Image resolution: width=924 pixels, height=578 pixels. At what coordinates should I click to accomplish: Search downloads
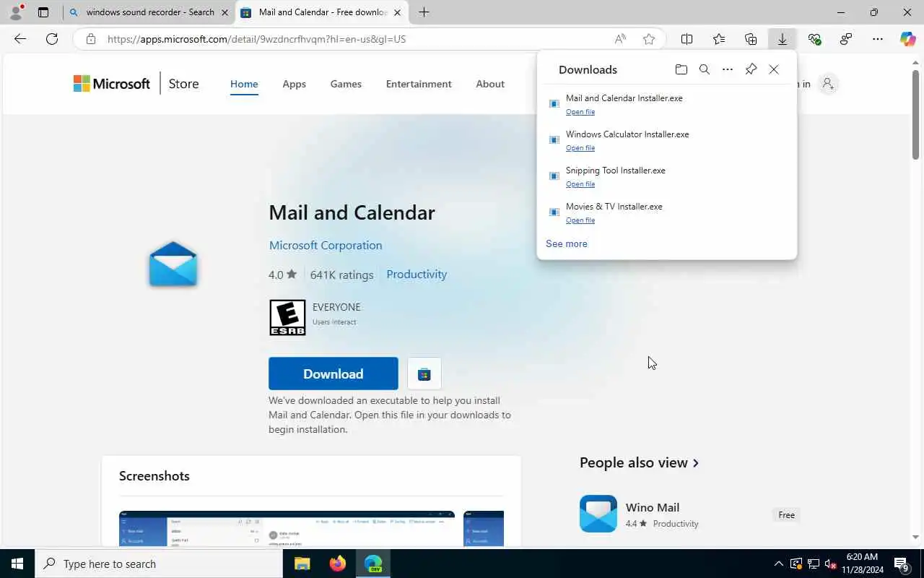pyautogui.click(x=705, y=69)
